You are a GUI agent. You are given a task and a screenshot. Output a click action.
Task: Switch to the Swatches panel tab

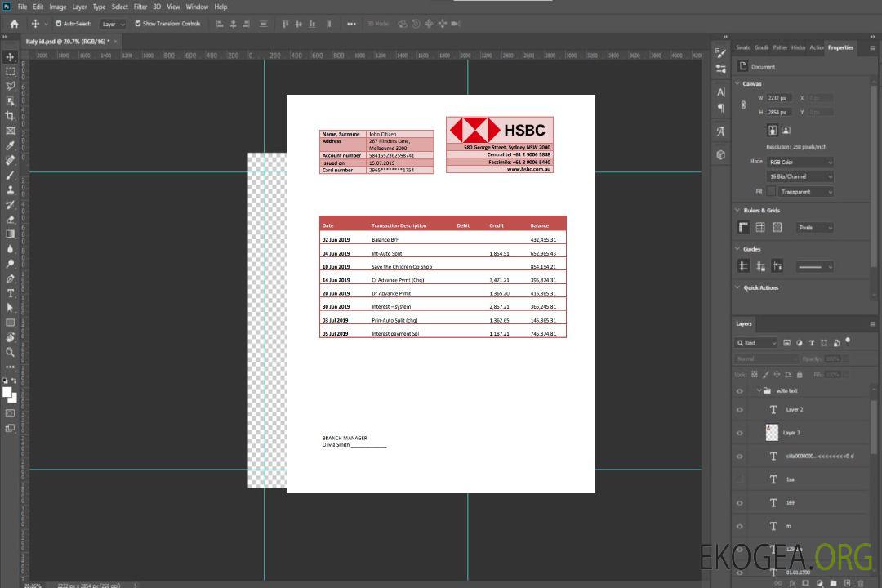click(743, 48)
